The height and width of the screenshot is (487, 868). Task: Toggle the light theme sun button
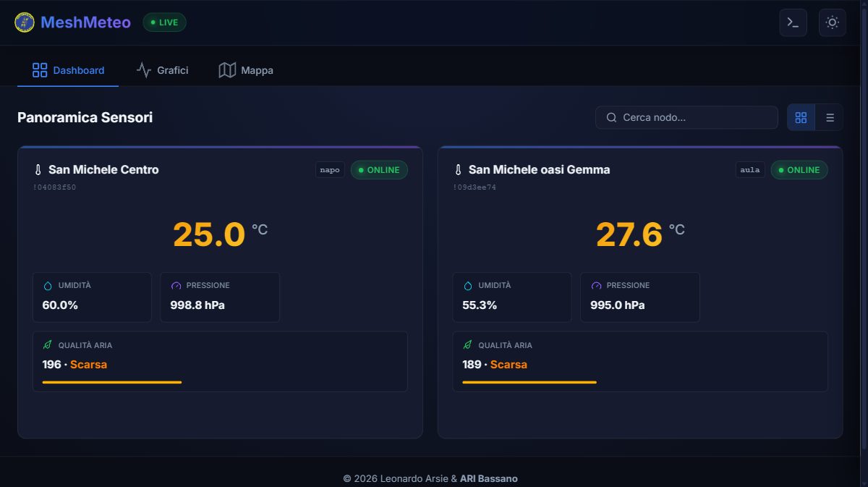(x=832, y=22)
